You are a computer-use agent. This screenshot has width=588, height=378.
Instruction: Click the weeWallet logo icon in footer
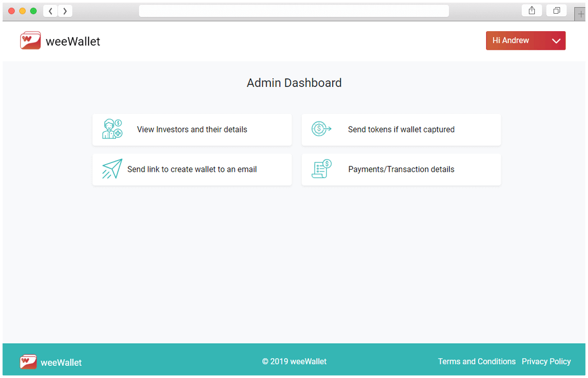tap(28, 362)
